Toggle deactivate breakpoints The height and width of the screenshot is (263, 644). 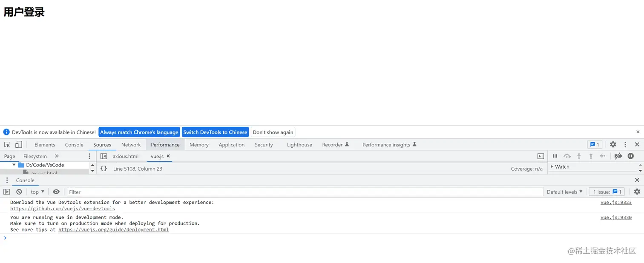tap(618, 156)
